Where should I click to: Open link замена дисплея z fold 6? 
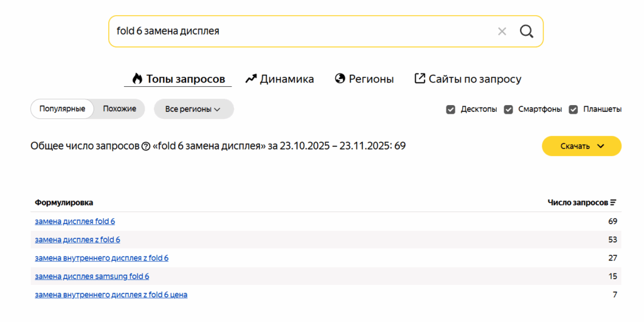point(77,240)
